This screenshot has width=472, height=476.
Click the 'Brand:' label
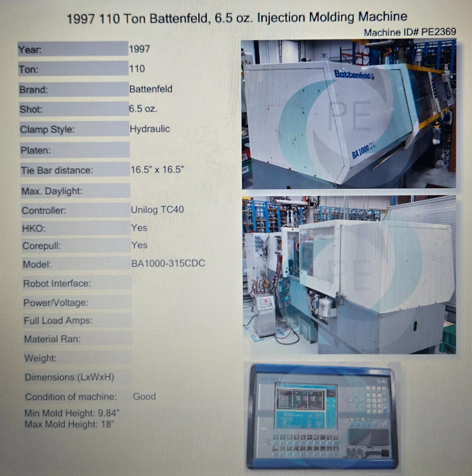pos(34,90)
